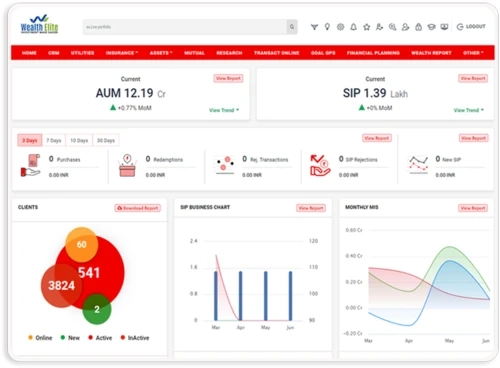Viewport: 500px width, 368px height.
Task: Click the orange 60 Online clients bubble
Action: click(x=82, y=244)
